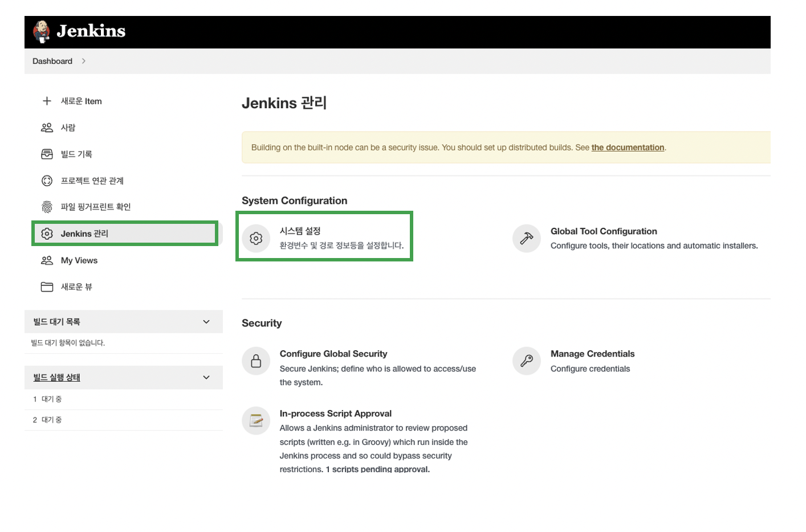Click the people icon beside 사람
Image resolution: width=806 pixels, height=532 pixels.
pos(47,128)
